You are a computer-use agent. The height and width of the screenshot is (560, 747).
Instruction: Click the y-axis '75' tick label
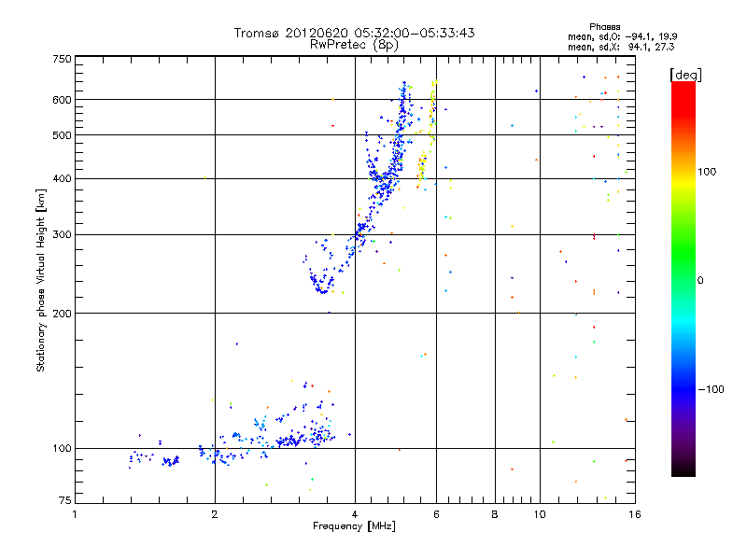[x=65, y=500]
